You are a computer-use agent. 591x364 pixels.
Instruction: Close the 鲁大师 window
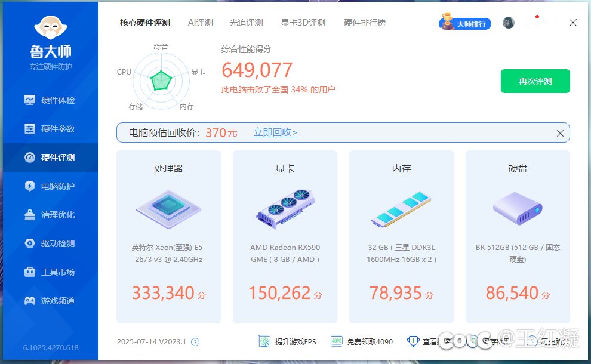tap(573, 23)
